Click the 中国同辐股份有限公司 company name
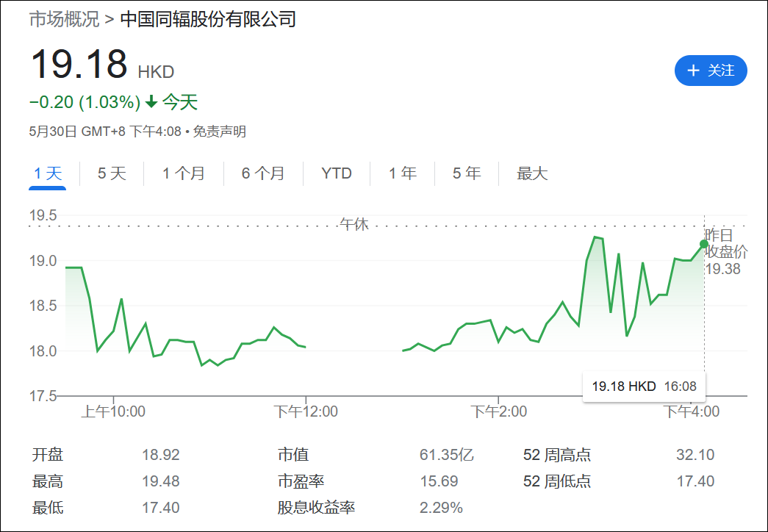Screen dimensions: 768x532 click(209, 21)
